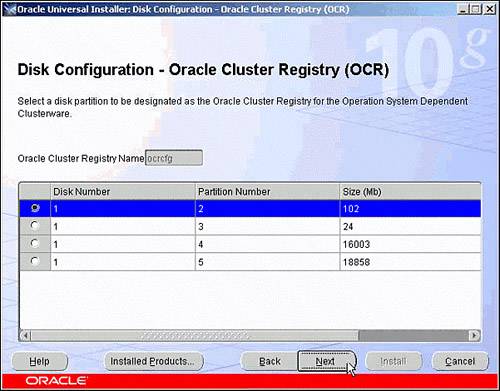Open Installed Products dialog
The image size is (500, 391).
pyautogui.click(x=154, y=361)
